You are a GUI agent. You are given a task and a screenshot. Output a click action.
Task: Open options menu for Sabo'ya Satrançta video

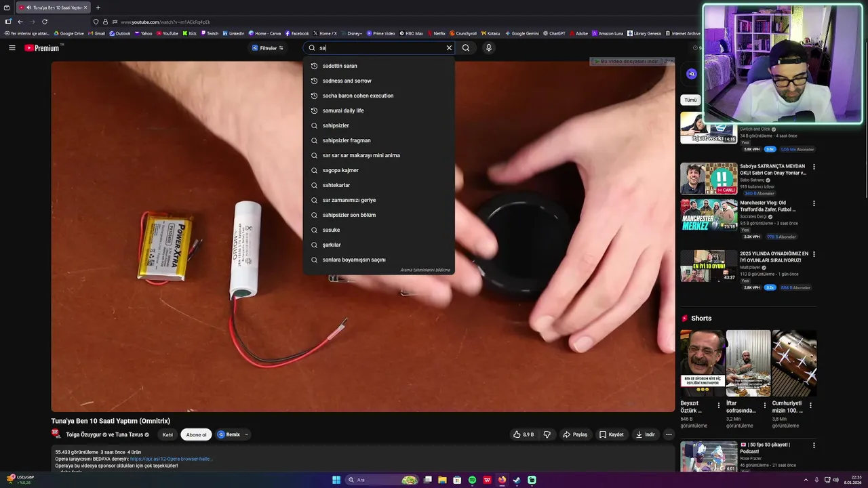pos(814,167)
